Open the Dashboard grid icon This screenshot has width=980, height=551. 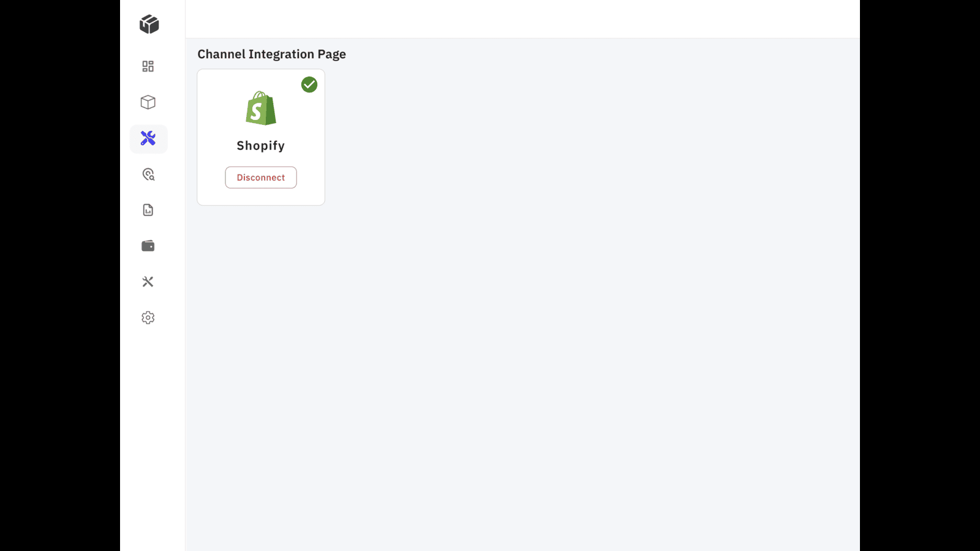click(x=148, y=66)
